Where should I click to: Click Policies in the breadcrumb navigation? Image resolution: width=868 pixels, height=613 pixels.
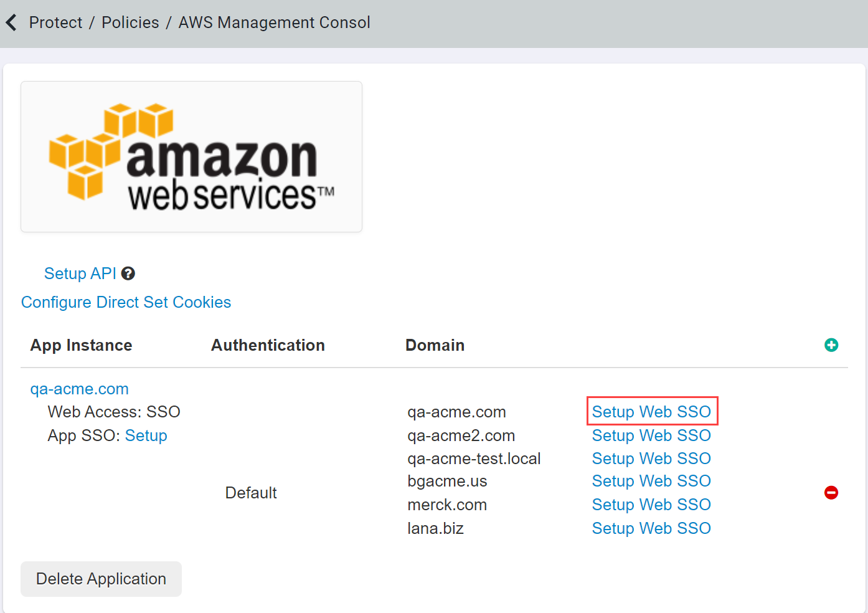(x=130, y=22)
